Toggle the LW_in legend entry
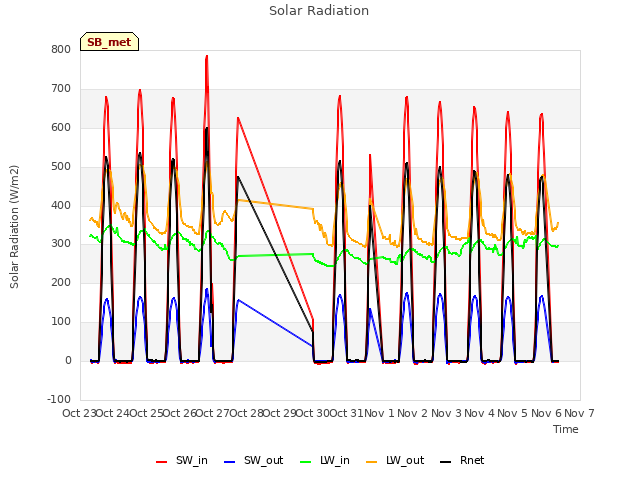 tap(325, 461)
